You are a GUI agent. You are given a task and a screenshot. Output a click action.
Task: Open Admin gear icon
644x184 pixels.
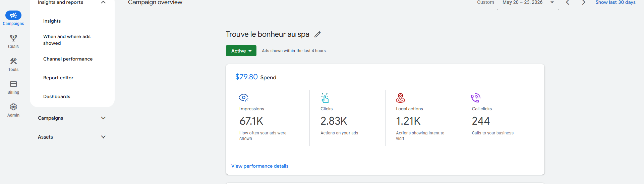(x=13, y=107)
